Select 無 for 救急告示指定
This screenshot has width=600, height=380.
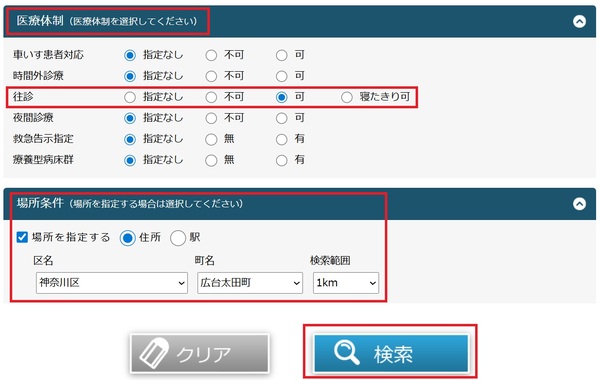click(211, 139)
